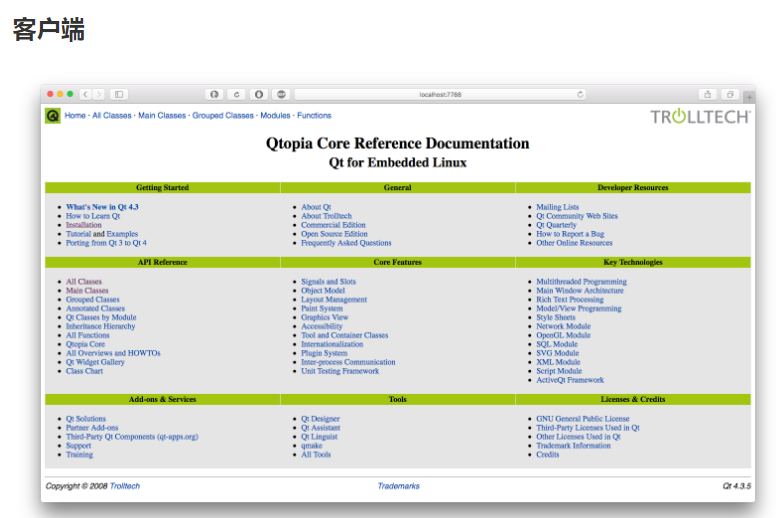Screen dimensions: 776x518
Task: Open Main Classes in top navigation
Action: [162, 115]
